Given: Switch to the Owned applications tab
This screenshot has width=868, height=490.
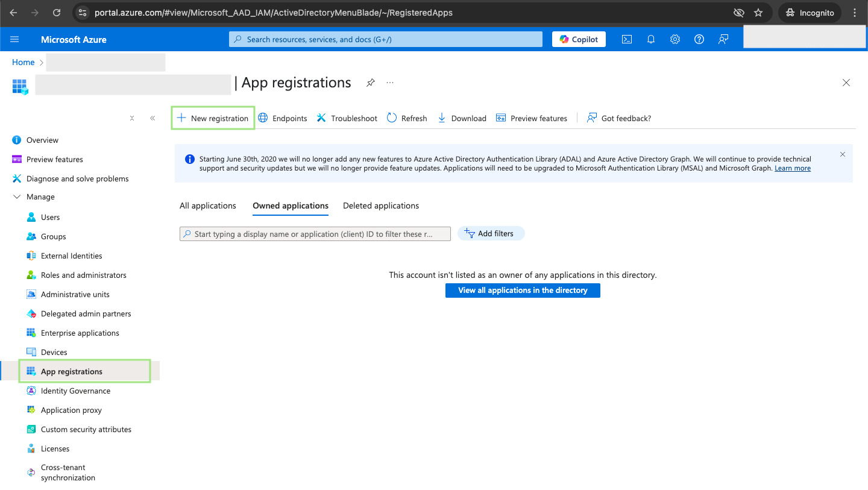Looking at the screenshot, I should [x=291, y=206].
